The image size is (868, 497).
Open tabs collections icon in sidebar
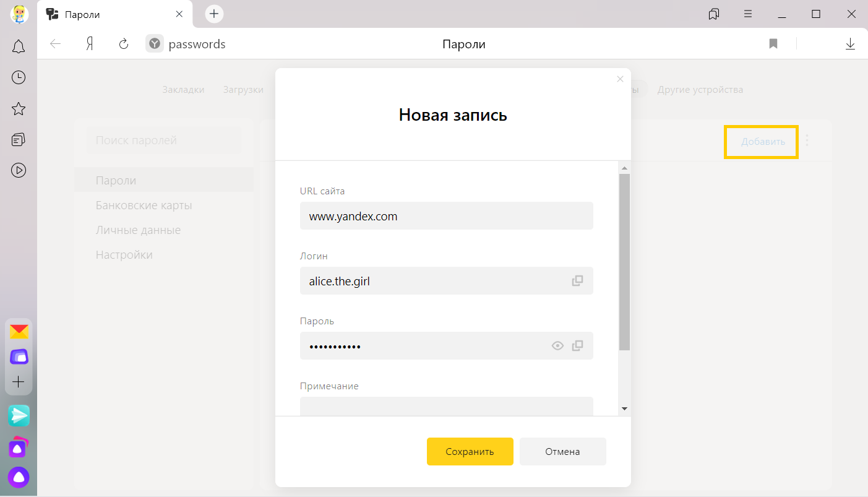coord(19,139)
